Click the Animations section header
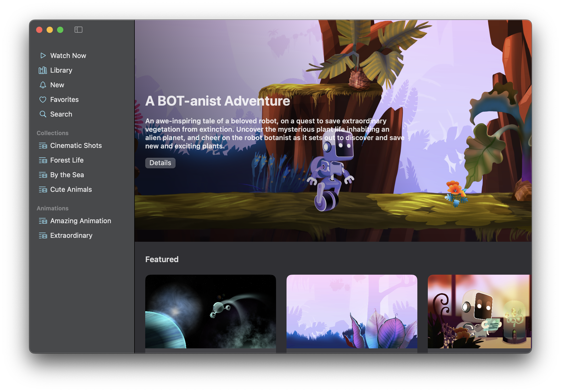The image size is (561, 392). (x=53, y=208)
